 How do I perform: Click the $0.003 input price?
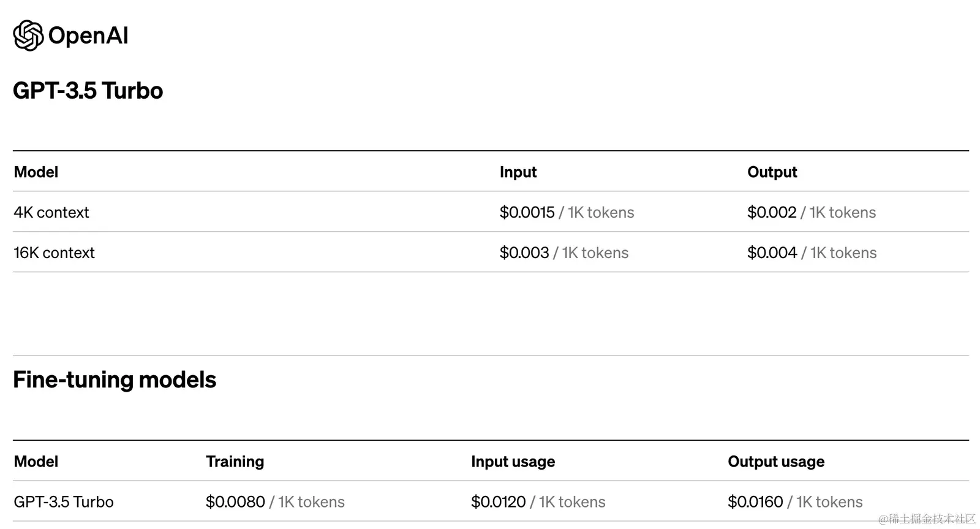pyautogui.click(x=524, y=253)
